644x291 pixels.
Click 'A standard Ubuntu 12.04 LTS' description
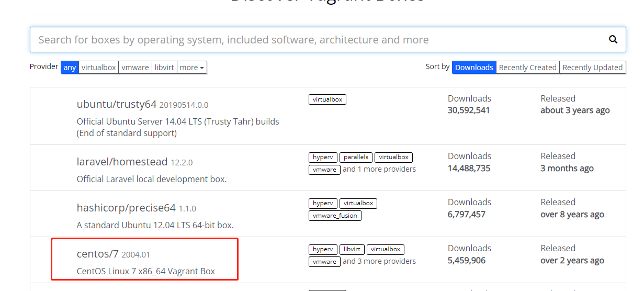[x=155, y=225]
